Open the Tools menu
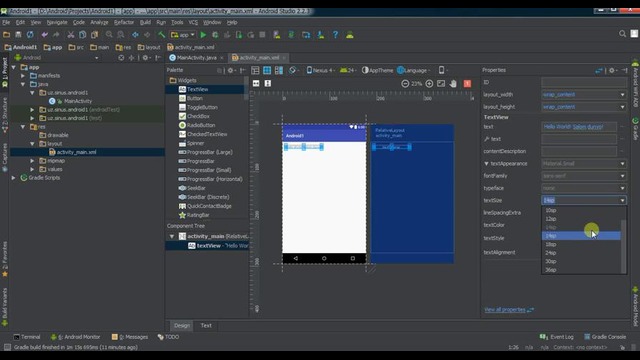The image size is (640, 360). 177,22
